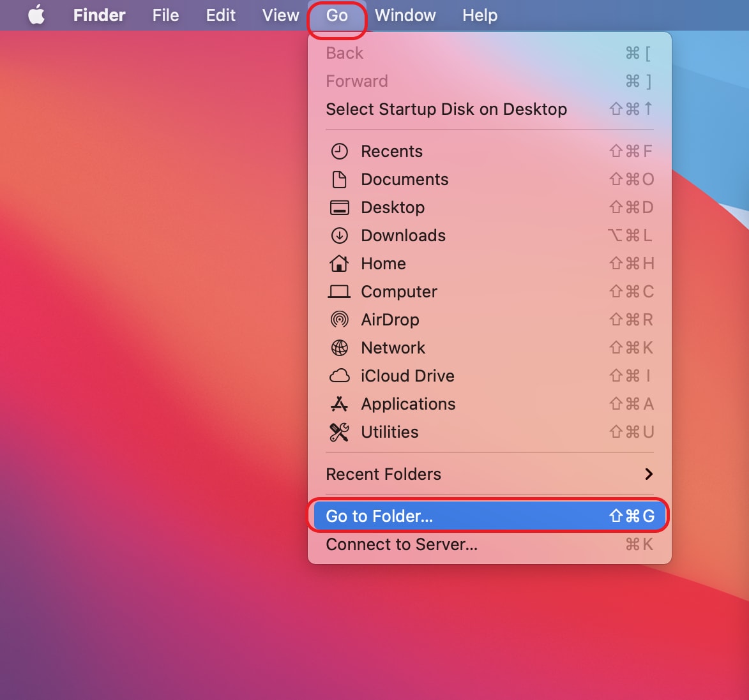Click the Desktop screen icon
The image size is (749, 700).
click(x=339, y=208)
